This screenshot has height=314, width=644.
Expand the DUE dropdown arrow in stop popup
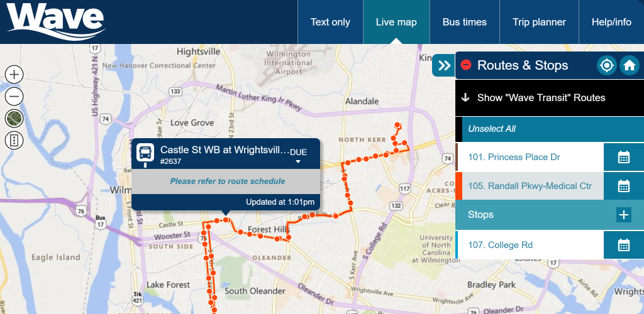pos(298,162)
